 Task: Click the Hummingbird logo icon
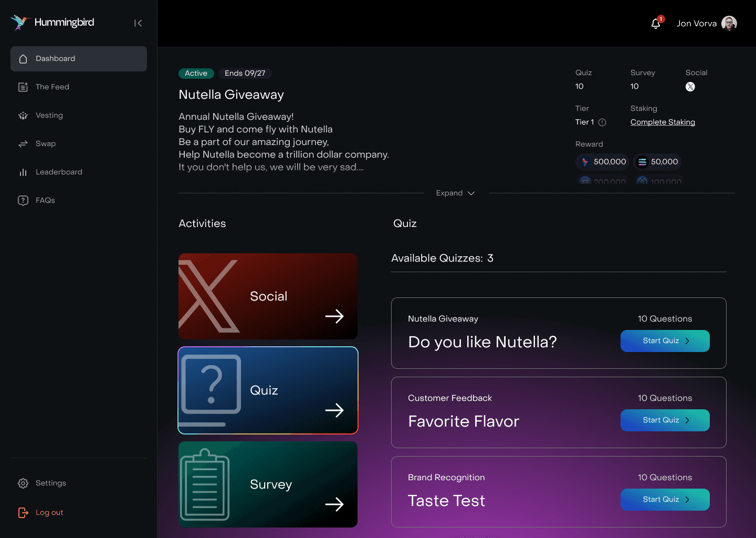[20, 23]
